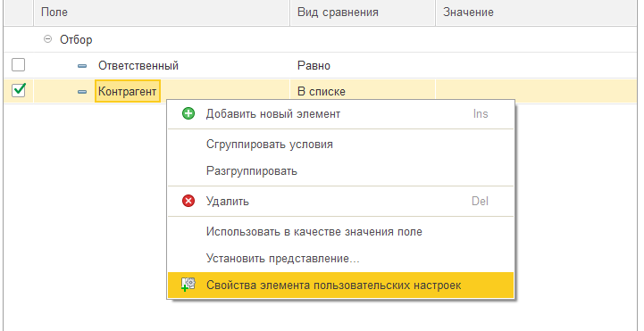This screenshot has width=644, height=331.
Task: Enable the Ответственный row checkbox
Action: (x=18, y=65)
